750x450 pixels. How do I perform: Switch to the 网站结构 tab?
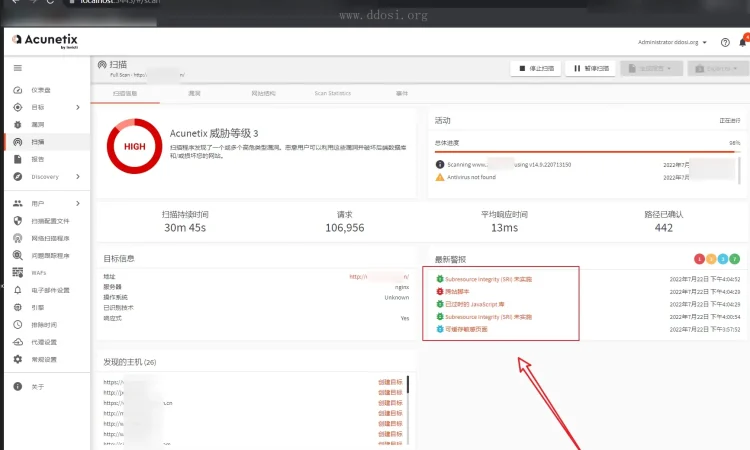[263, 93]
